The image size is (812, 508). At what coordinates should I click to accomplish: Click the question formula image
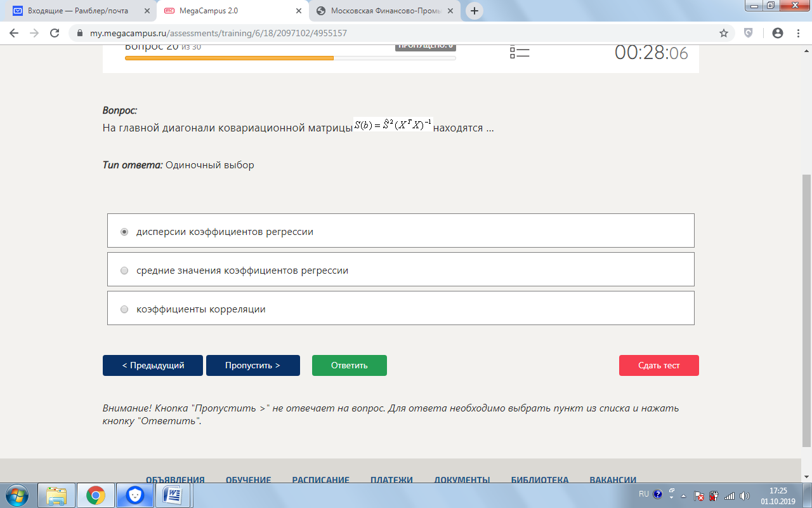(x=393, y=125)
